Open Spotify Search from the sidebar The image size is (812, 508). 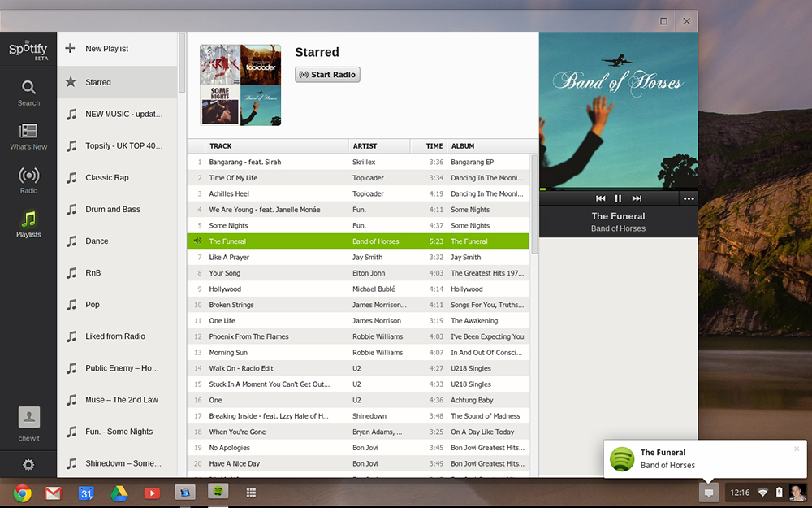[28, 93]
